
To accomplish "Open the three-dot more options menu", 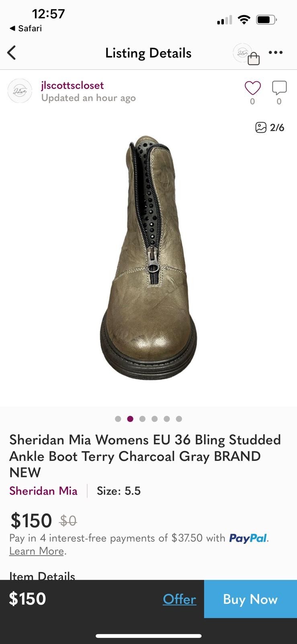I will 276,52.
